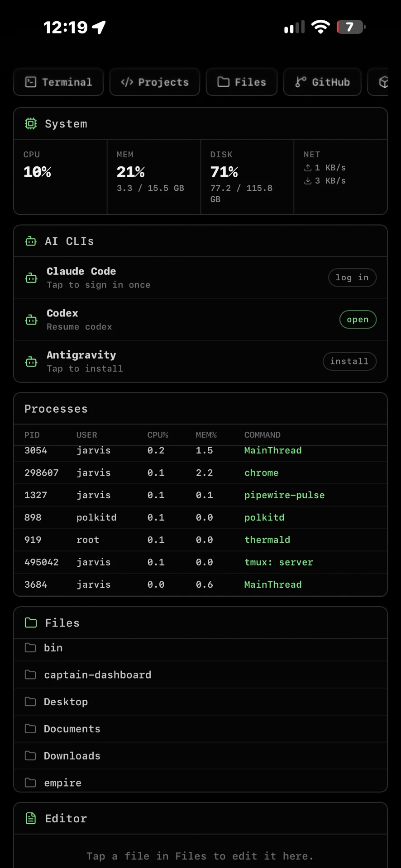This screenshot has width=401, height=868.
Task: Click the CPU% column header
Action: (158, 435)
